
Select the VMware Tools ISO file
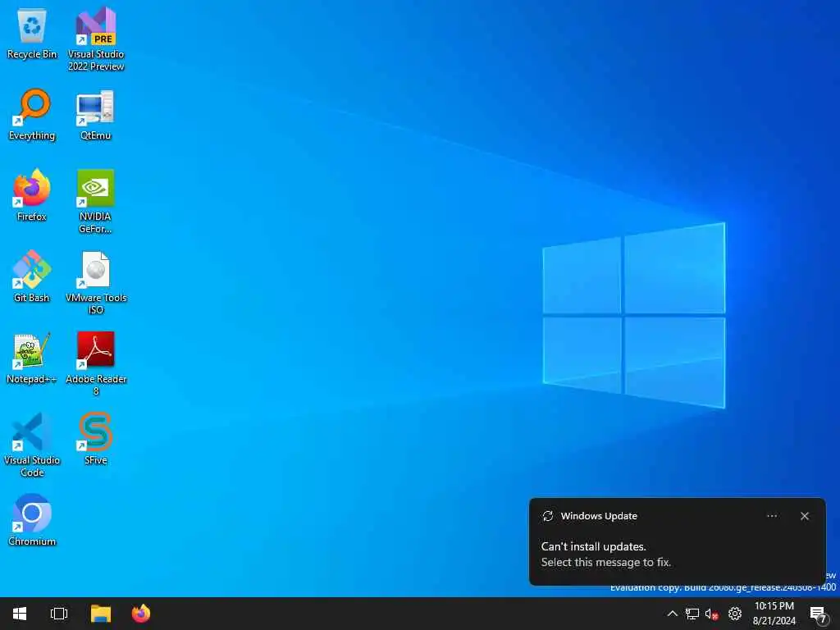(96, 283)
